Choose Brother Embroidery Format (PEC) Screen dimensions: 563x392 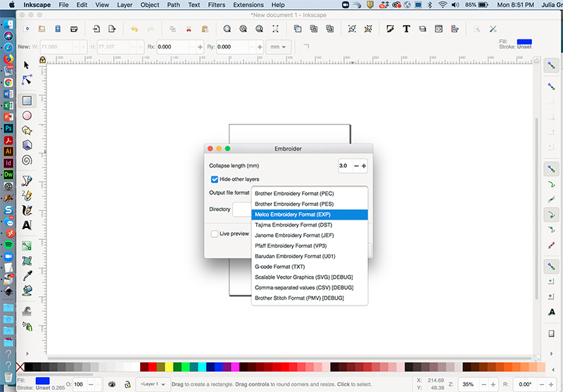pos(310,194)
